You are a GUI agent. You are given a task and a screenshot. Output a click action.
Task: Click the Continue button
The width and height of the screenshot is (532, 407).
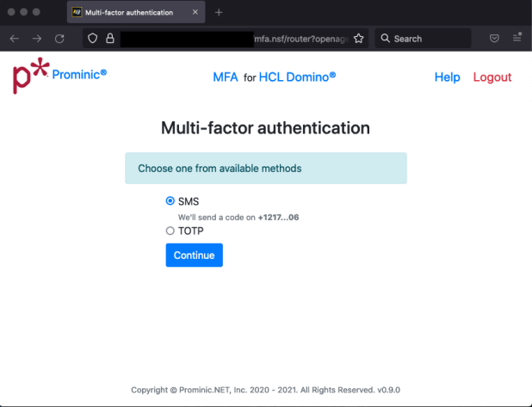click(194, 255)
